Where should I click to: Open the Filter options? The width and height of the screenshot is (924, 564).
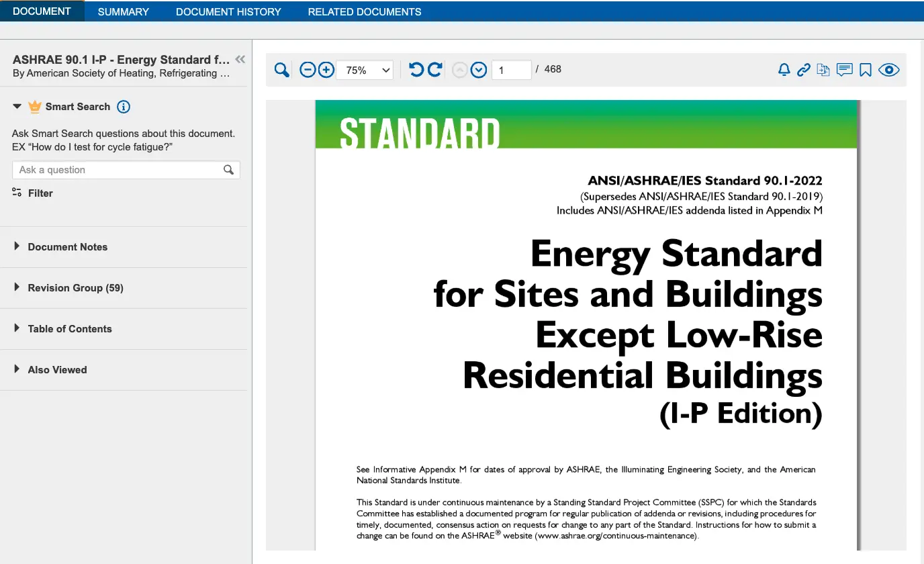click(33, 193)
